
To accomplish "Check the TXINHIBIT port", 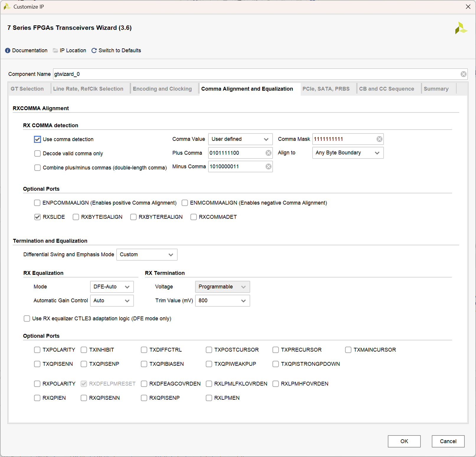I will tap(84, 350).
